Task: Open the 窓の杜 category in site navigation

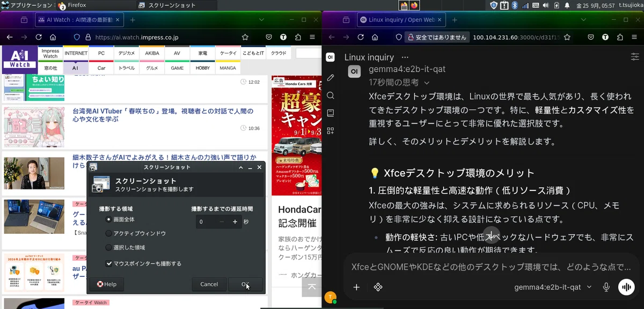Action: click(x=50, y=68)
